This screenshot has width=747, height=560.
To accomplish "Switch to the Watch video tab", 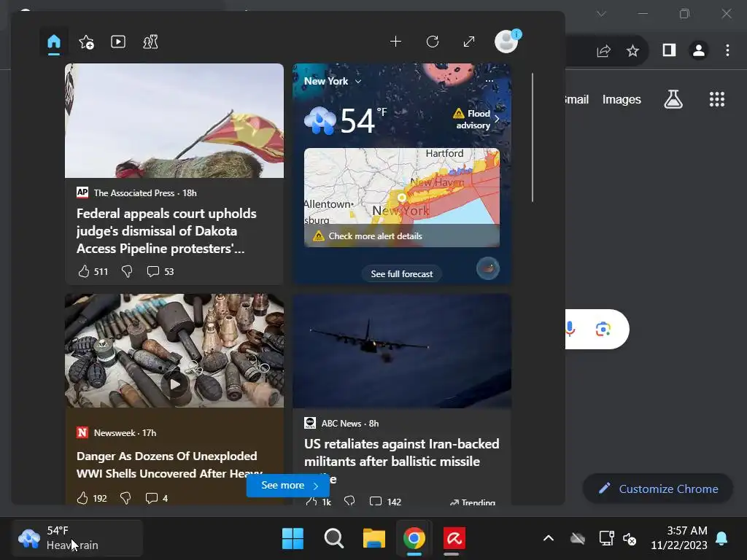I will point(118,42).
